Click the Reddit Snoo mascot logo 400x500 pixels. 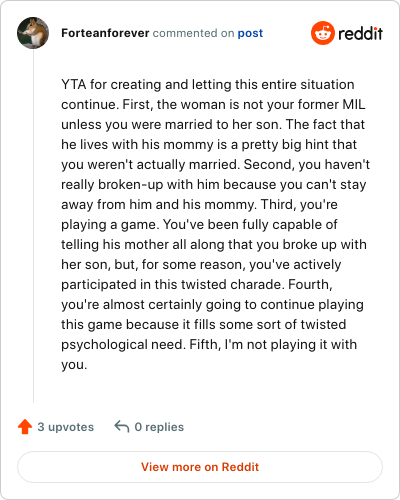pos(323,33)
